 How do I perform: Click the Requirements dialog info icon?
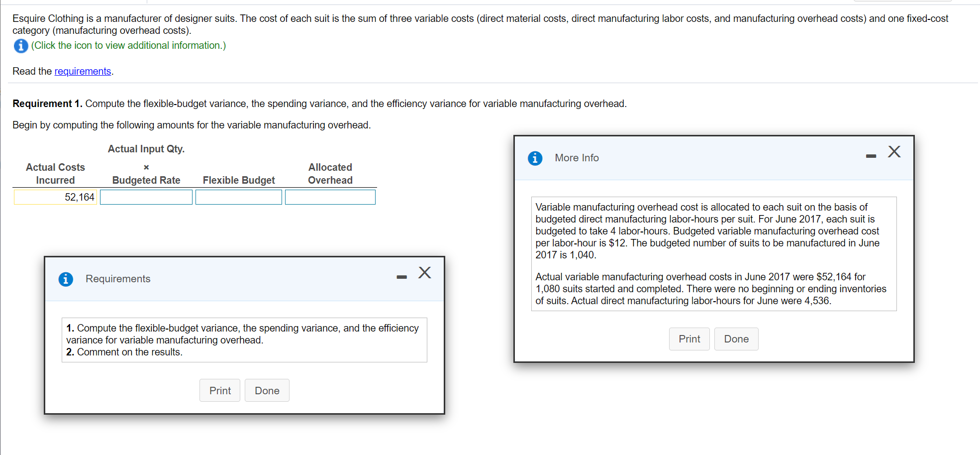[66, 279]
